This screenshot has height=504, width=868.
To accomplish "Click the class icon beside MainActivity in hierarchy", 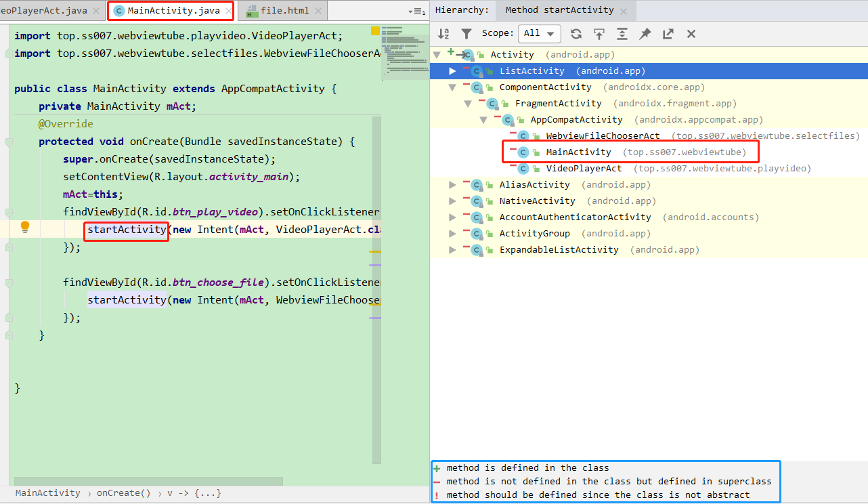I will point(523,152).
